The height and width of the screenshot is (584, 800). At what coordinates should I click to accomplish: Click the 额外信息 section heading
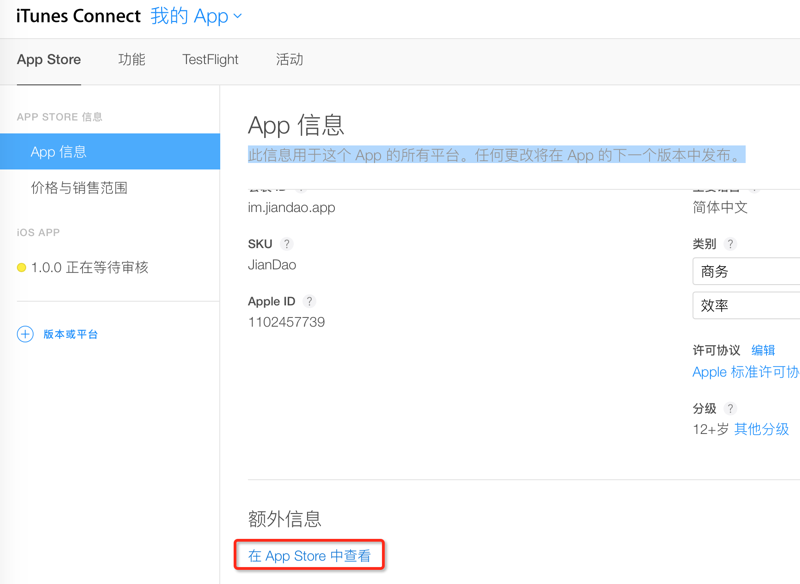click(x=285, y=519)
